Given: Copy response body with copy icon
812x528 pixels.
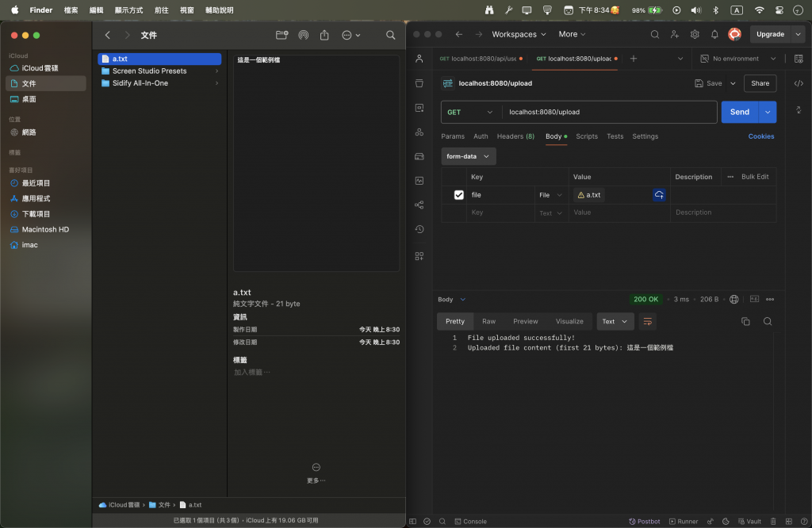Looking at the screenshot, I should pyautogui.click(x=745, y=321).
